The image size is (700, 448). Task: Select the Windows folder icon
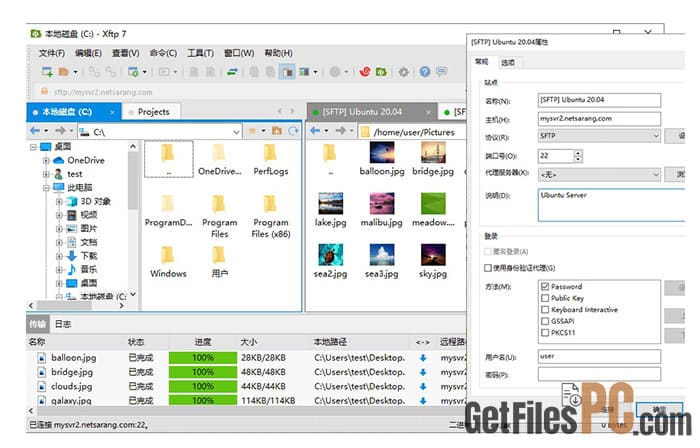point(168,256)
